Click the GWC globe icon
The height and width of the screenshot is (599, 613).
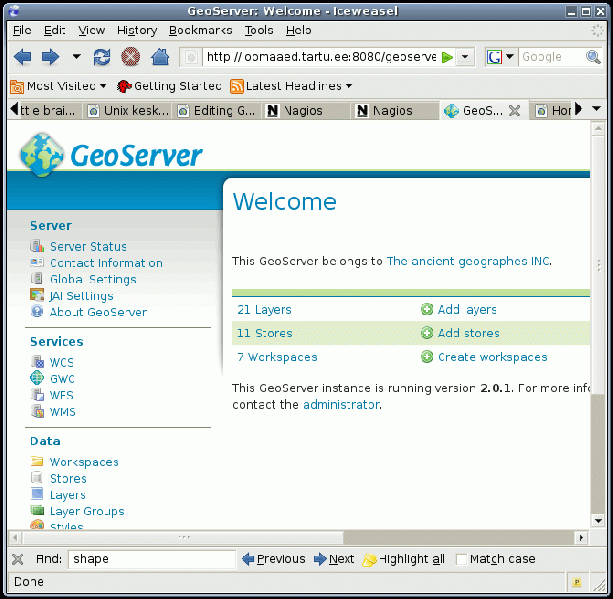(37, 378)
